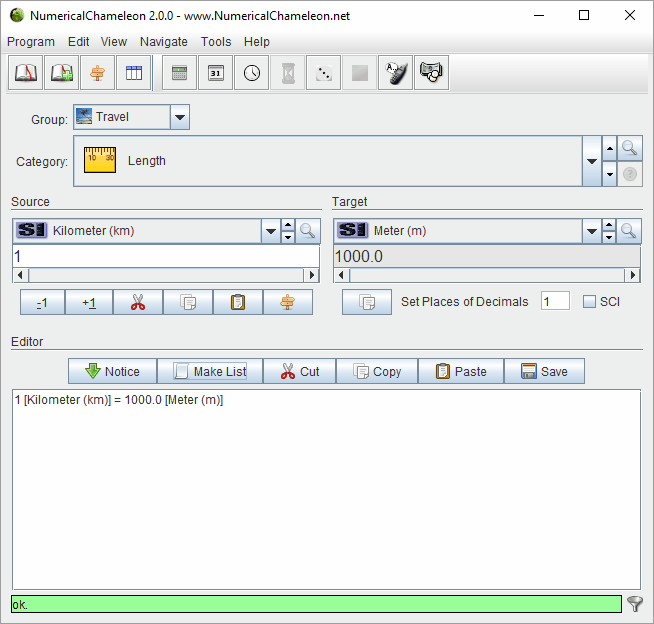This screenshot has width=654, height=624.
Task: Click the Target copy icon button
Action: [x=367, y=302]
